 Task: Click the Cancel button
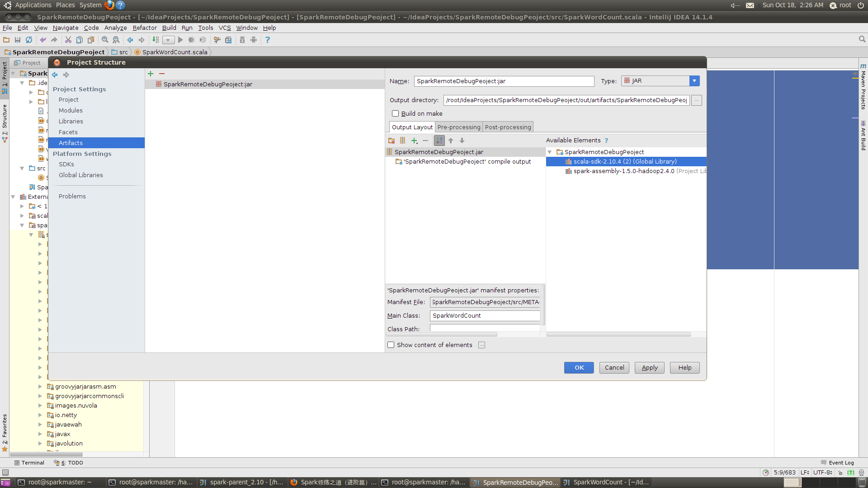(x=614, y=367)
